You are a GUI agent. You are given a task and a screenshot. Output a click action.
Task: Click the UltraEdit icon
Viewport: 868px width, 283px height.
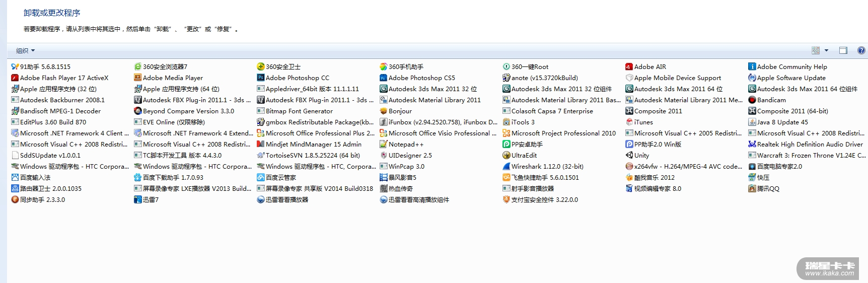507,155
